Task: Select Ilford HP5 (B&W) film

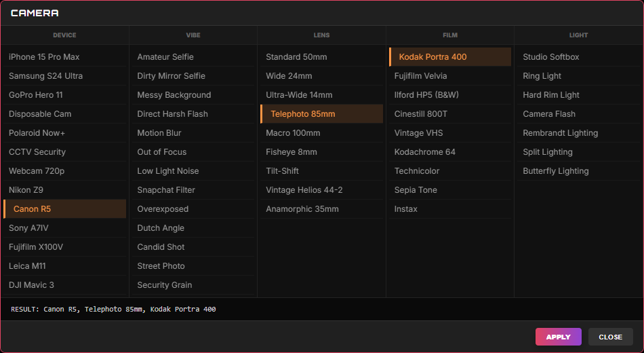Action: [450, 94]
